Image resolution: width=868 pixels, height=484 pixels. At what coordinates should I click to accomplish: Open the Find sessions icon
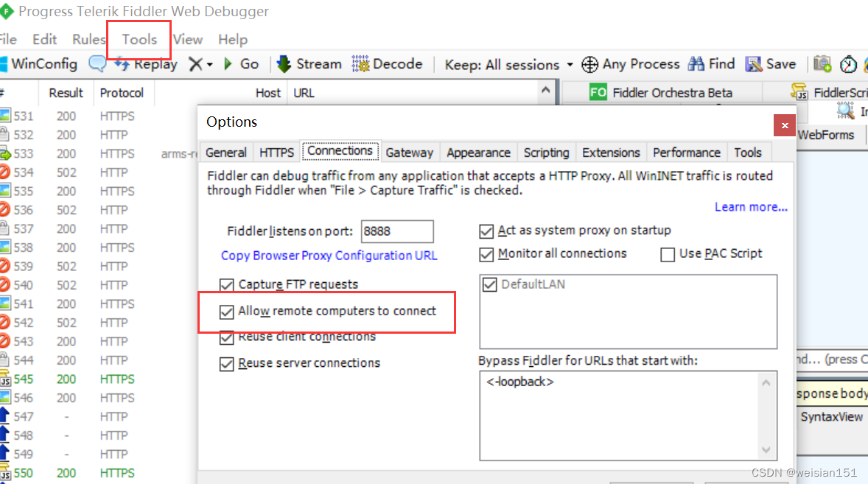[x=711, y=64]
